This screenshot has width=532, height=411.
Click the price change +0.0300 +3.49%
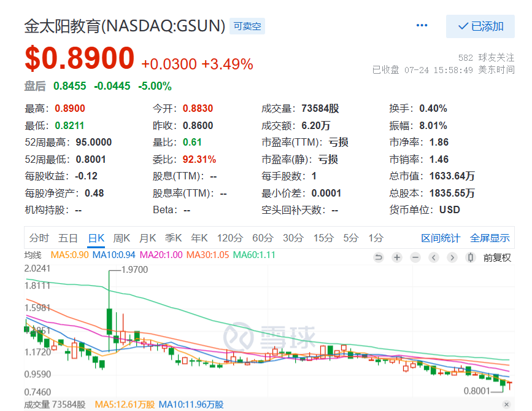pos(197,64)
